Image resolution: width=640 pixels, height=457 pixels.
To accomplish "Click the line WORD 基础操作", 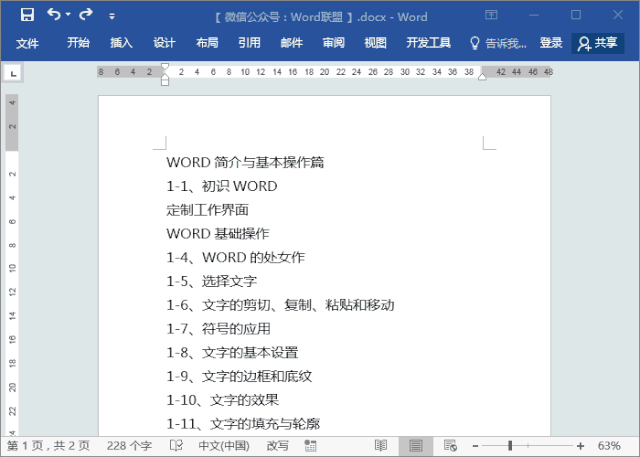I will tap(218, 234).
